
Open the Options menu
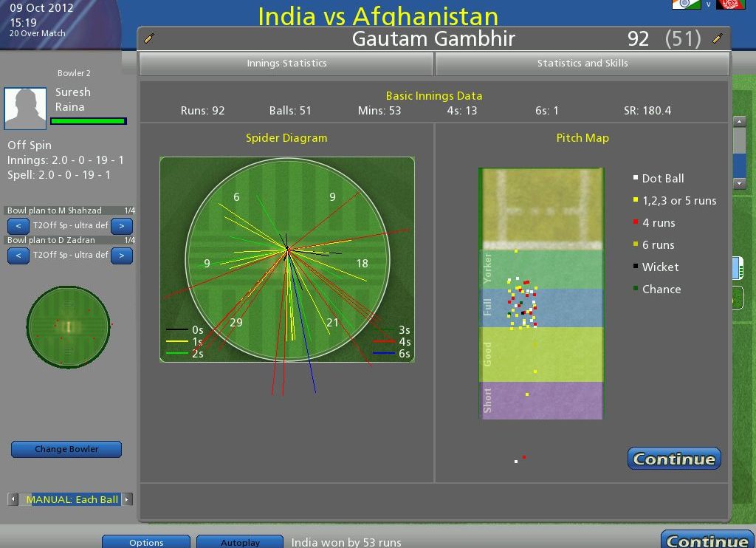(146, 542)
